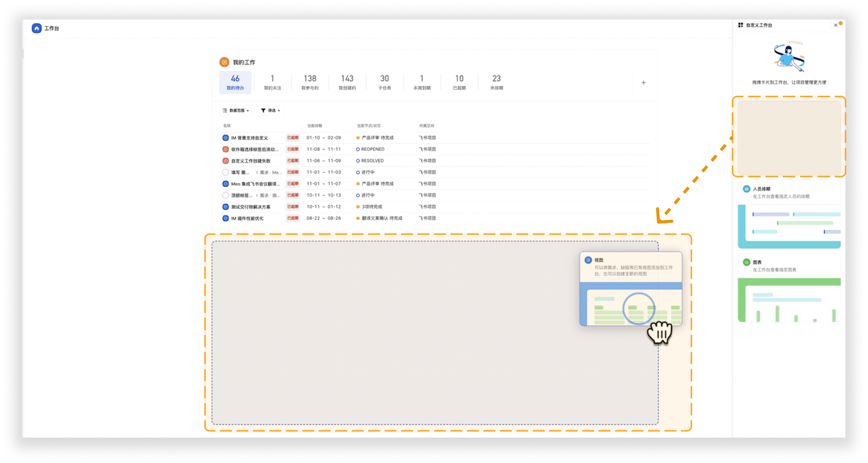Image resolution: width=868 pixels, height=463 pixels.
Task: Click the 自定义工作台 grid icon in panel header
Action: coord(740,25)
